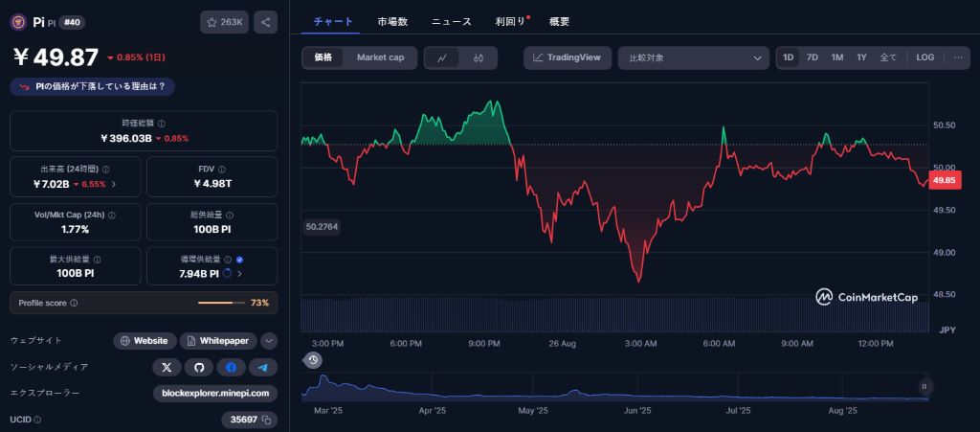Viewport: 980px width, 432px height.
Task: Toggle LOG scale on chart
Action: (x=925, y=57)
